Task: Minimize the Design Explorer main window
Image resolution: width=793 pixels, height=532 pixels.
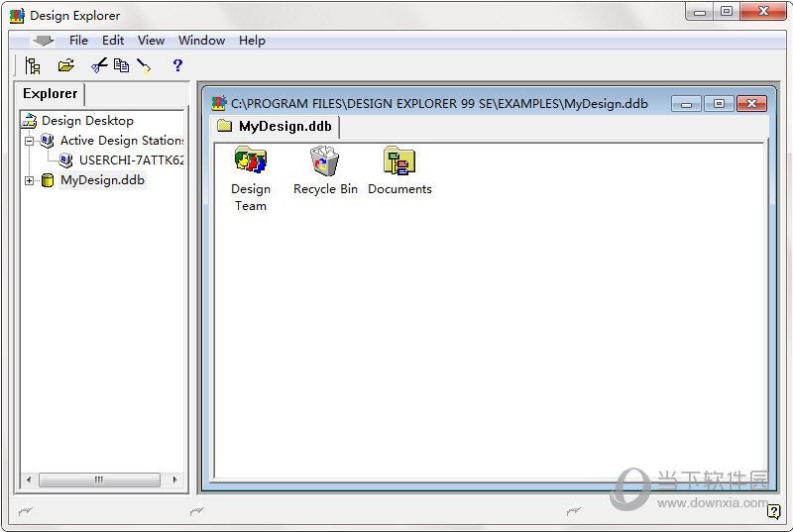Action: 700,12
